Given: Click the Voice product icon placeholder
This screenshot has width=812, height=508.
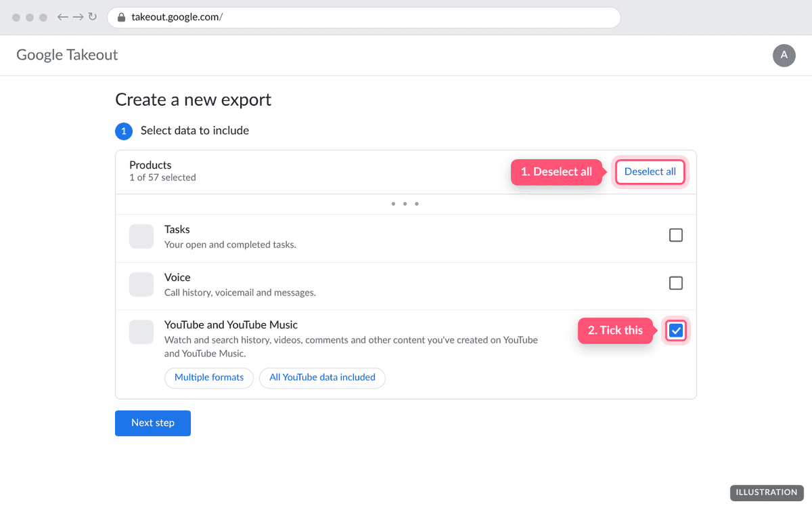Looking at the screenshot, I should (x=141, y=284).
